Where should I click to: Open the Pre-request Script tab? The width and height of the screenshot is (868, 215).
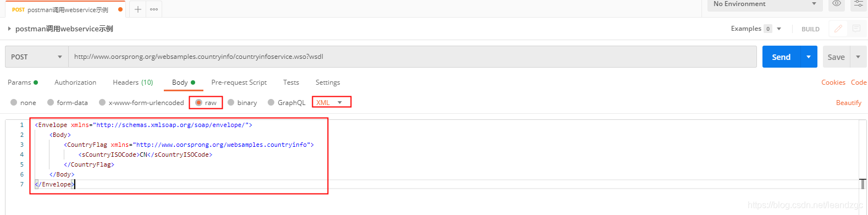[239, 82]
